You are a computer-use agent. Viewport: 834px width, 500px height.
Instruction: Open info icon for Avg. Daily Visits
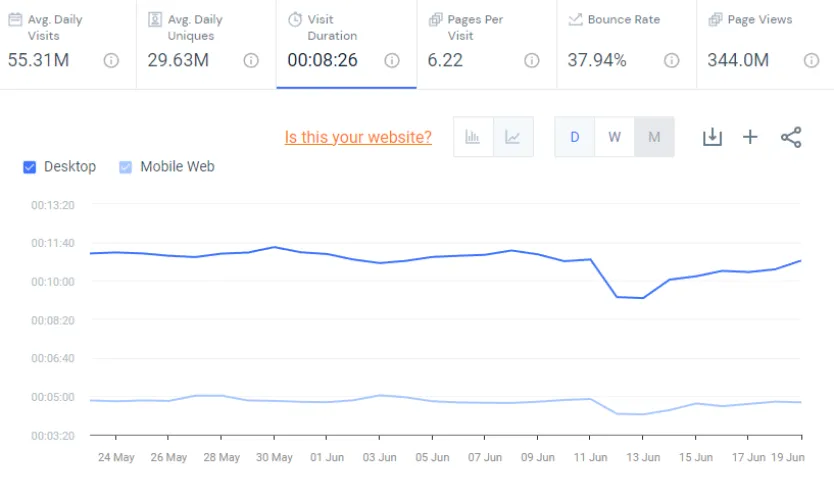click(x=112, y=60)
